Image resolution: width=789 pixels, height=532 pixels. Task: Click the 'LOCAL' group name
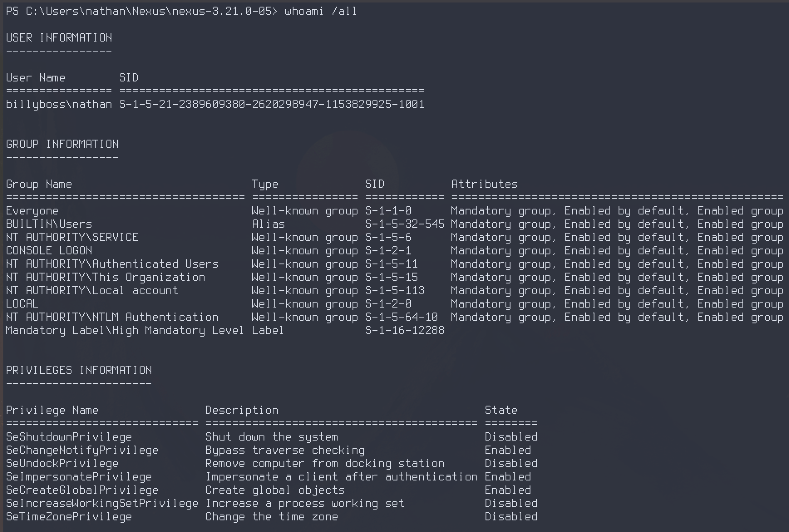click(22, 304)
